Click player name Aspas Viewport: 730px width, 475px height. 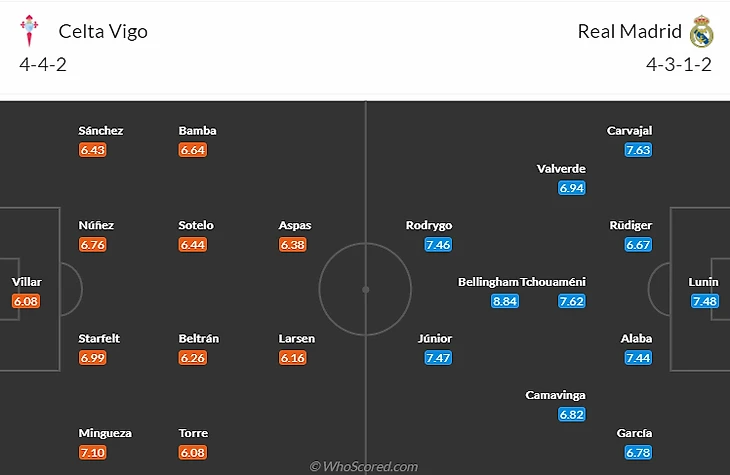coord(295,225)
